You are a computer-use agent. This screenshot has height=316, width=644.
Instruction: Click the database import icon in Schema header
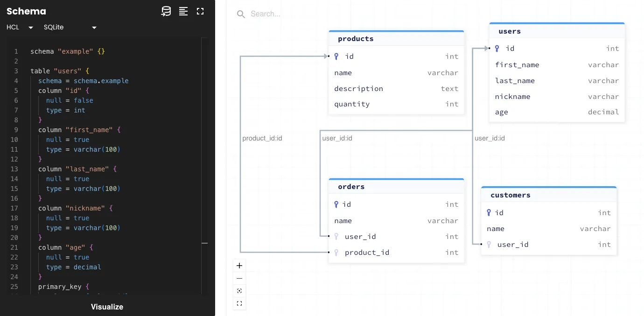[166, 12]
